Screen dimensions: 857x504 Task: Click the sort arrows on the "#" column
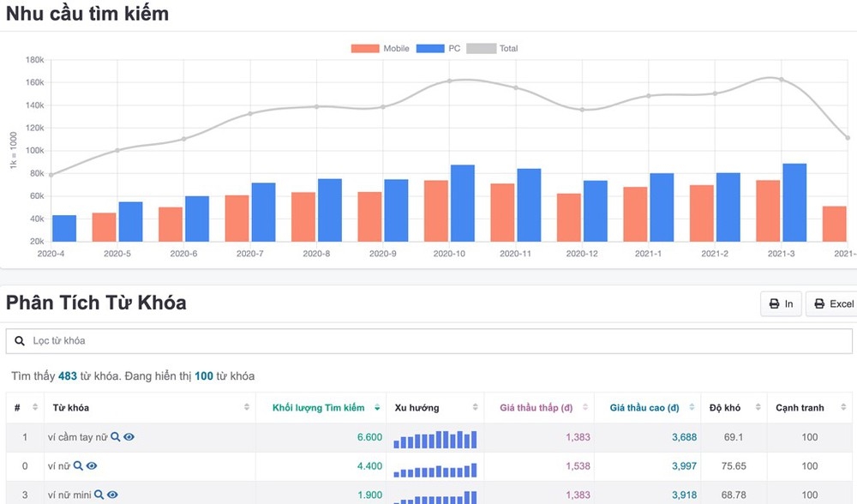(34, 407)
